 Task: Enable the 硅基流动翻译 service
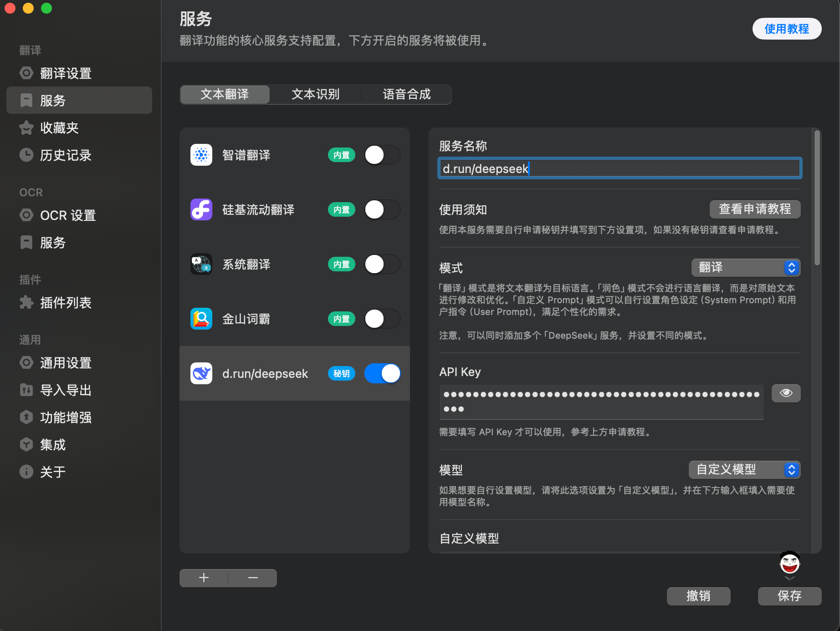(x=382, y=209)
